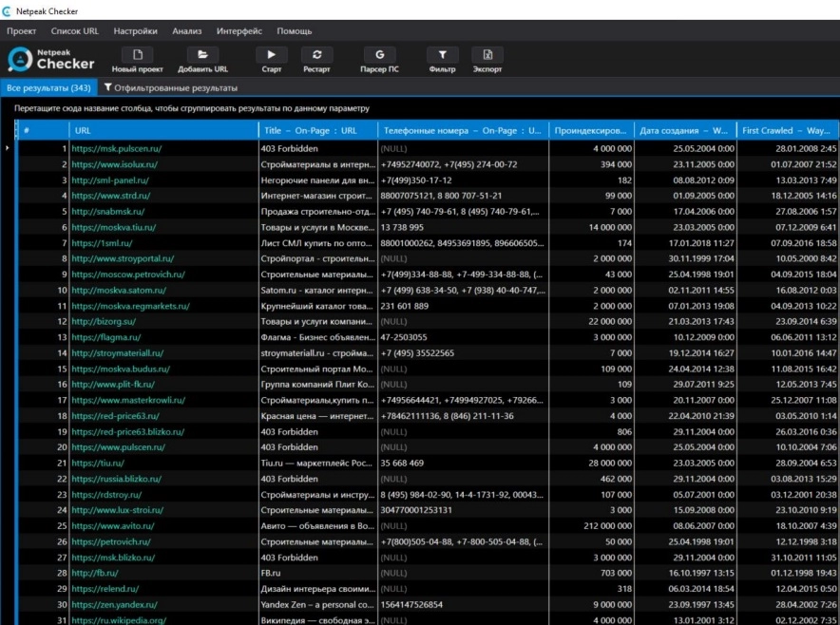Open the link https://1sml.ru/
The height and width of the screenshot is (625, 840).
point(102,243)
